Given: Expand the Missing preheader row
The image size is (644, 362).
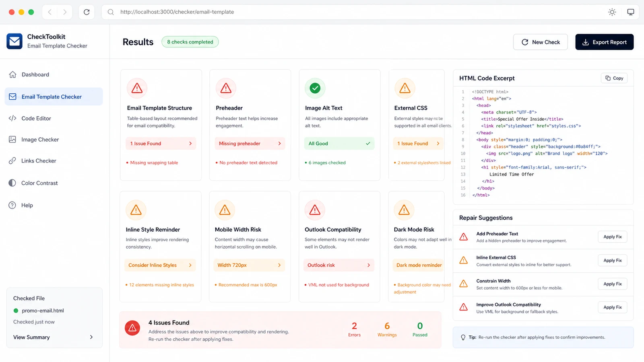Looking at the screenshot, I should coord(250,144).
